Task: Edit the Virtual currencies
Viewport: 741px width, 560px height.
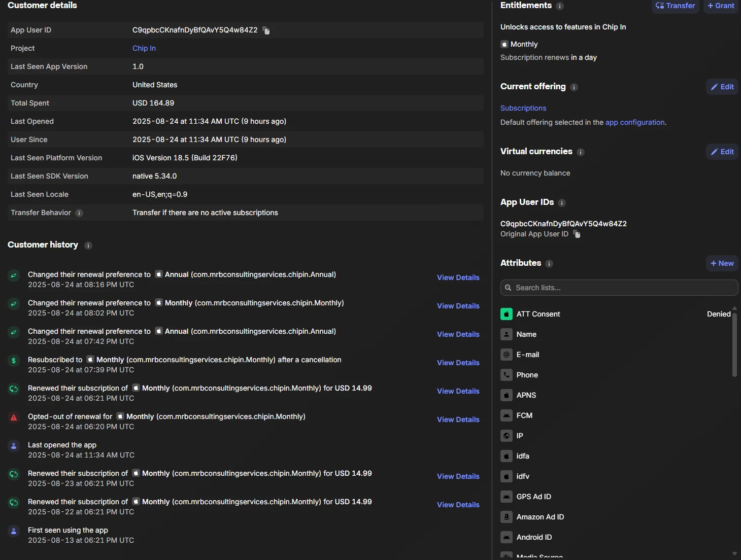Action: (722, 152)
